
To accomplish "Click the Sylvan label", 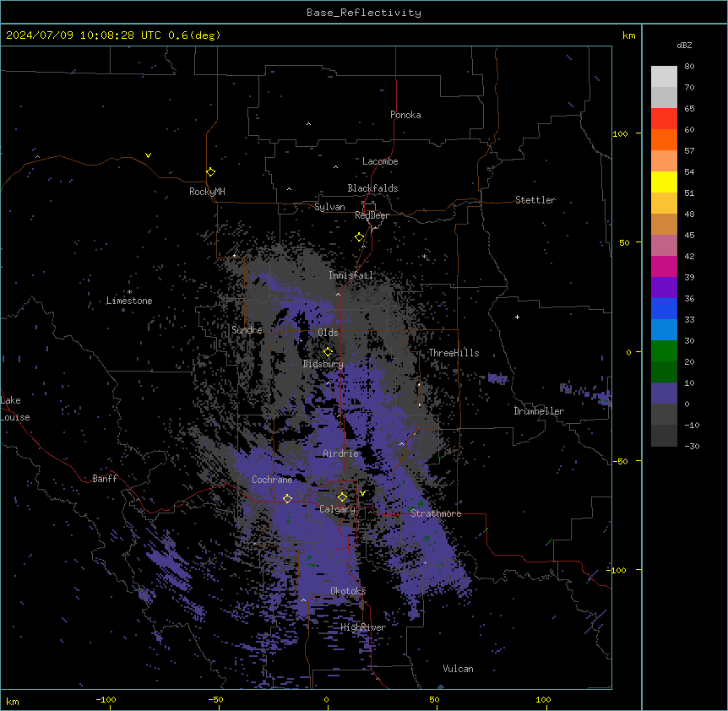I will tap(329, 207).
